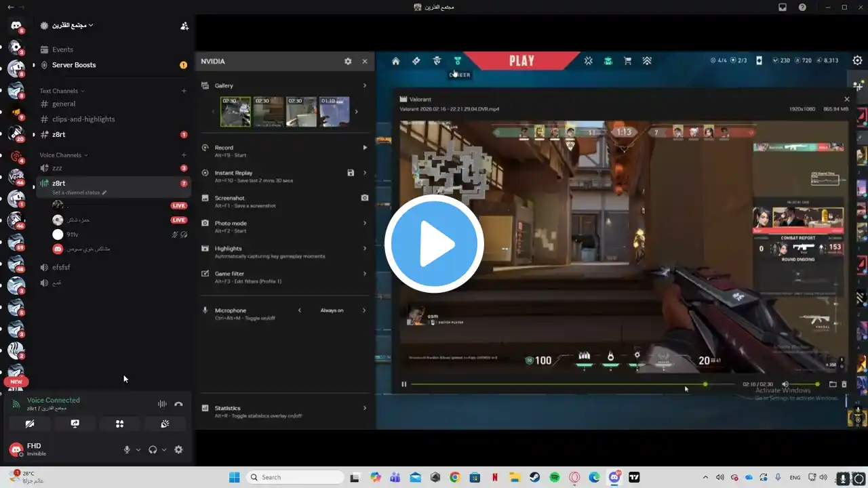
Task: Open the Valorant Career tab icon
Action: coord(458,61)
